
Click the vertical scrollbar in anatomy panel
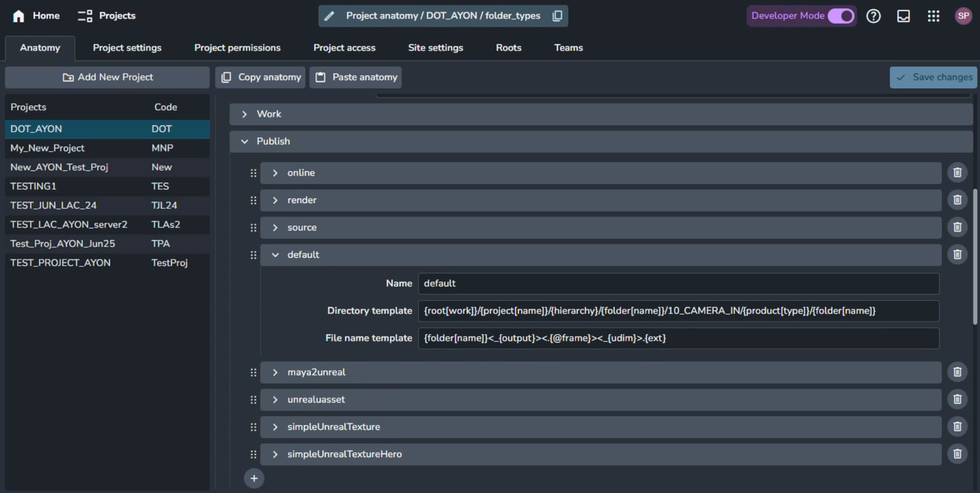(x=975, y=256)
